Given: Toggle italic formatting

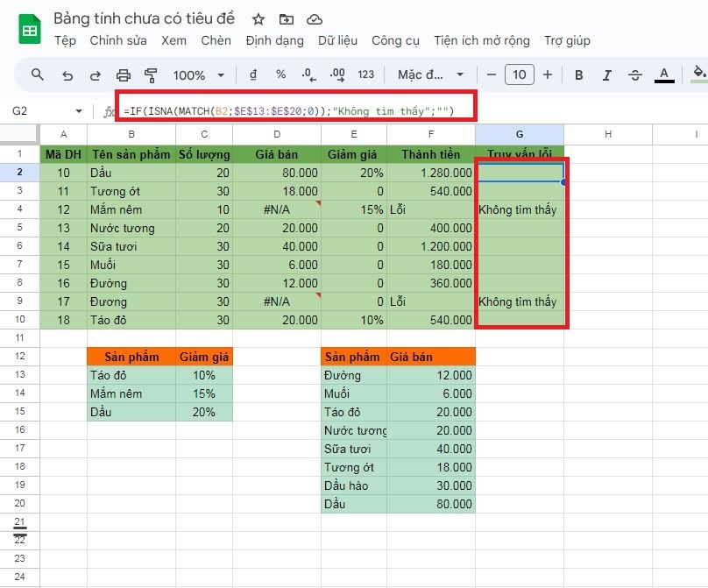Looking at the screenshot, I should click(x=607, y=75).
